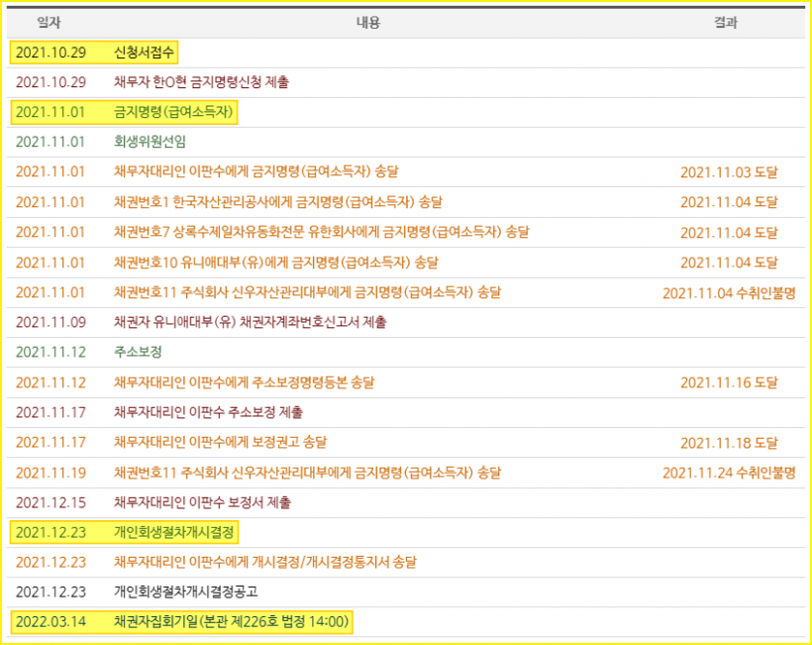812x645 pixels.
Task: Open '채무자대리인 이판수에게 금지명령(급여소득자) 송달' row text
Action: [x=256, y=171]
